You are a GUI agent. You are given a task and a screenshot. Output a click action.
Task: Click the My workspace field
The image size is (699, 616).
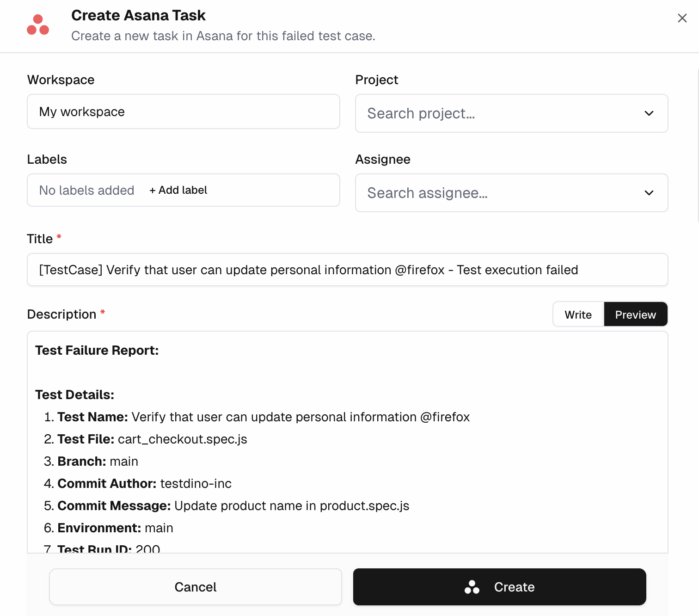[x=183, y=111]
